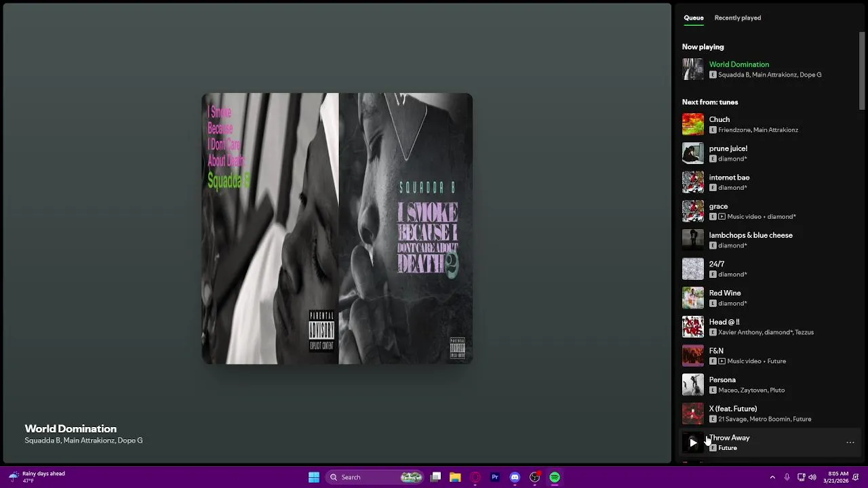The height and width of the screenshot is (488, 868).
Task: Click the fullscreen album cover artwork
Action: pos(337,228)
